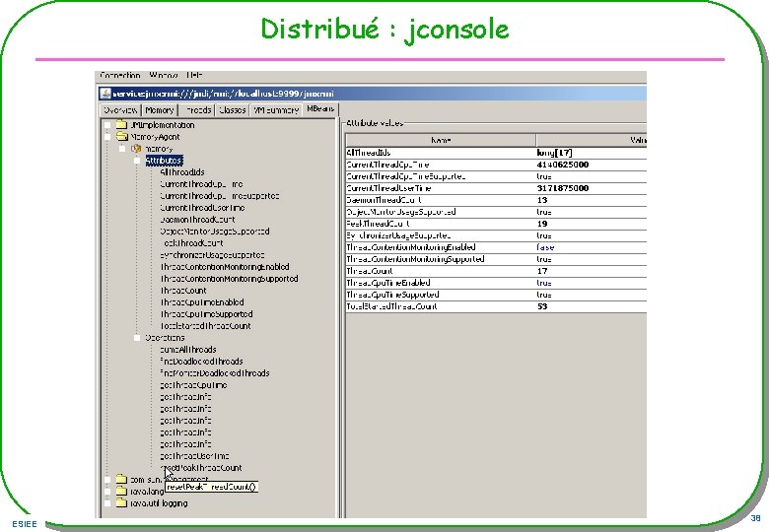The image size is (769, 532).
Task: Select the dumpAllThreads operation
Action: [188, 350]
